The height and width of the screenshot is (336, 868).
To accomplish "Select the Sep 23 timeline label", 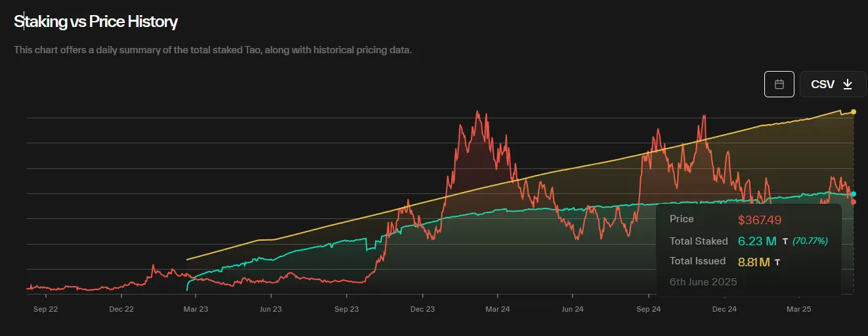I will tap(346, 308).
